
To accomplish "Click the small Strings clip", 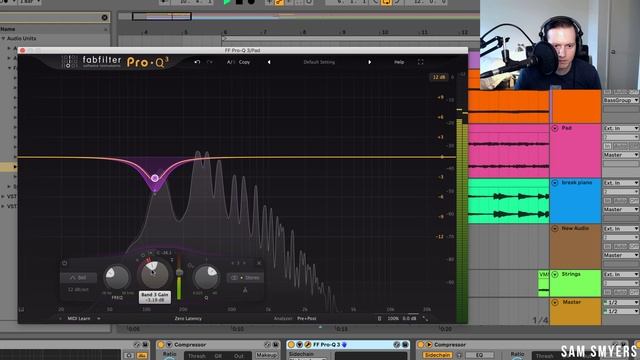I will (544, 283).
